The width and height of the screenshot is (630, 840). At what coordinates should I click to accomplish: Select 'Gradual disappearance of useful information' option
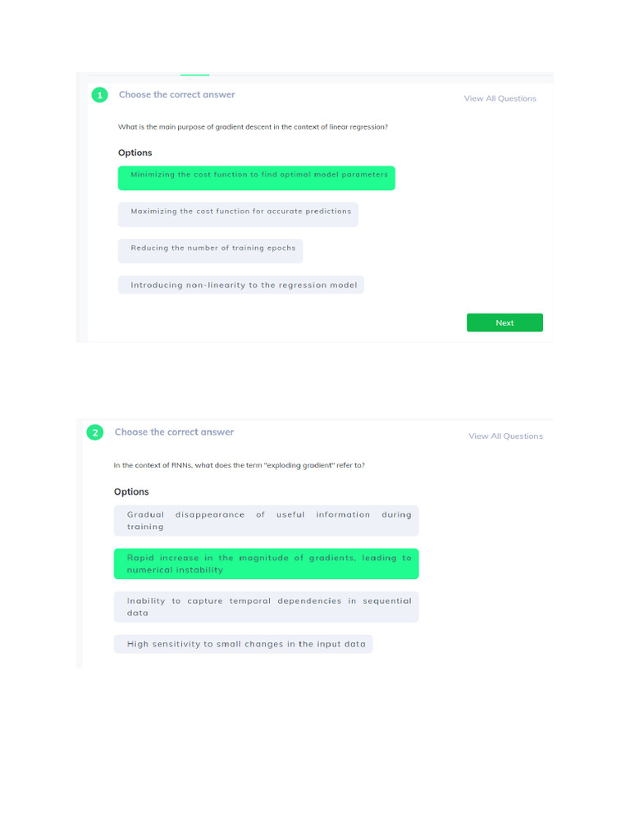point(267,520)
